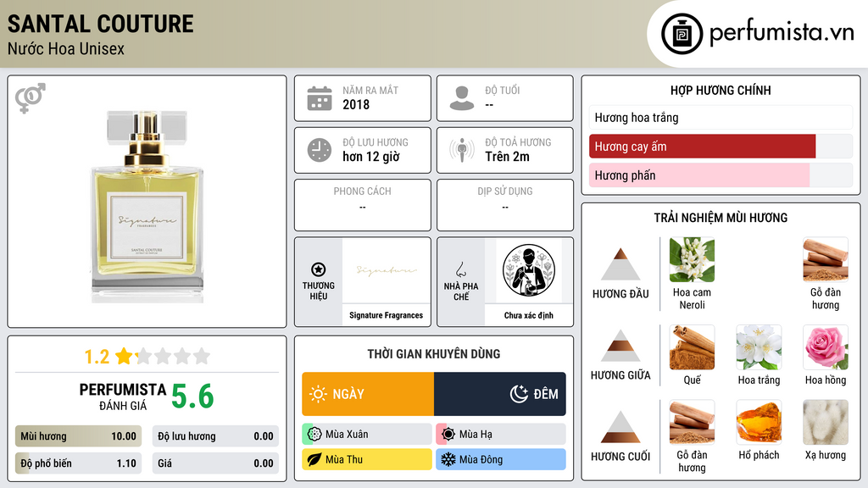Click the Chưa xác định perfumer label

tap(529, 315)
